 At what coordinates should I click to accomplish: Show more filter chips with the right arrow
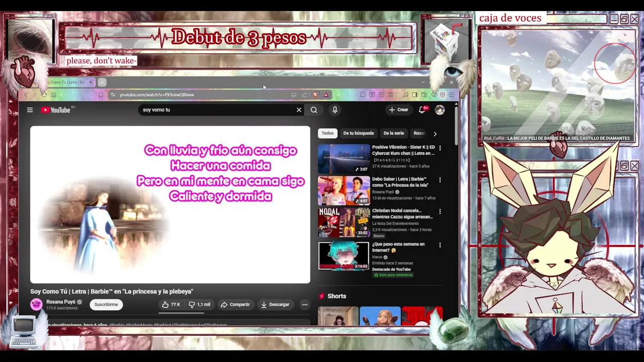(x=435, y=134)
